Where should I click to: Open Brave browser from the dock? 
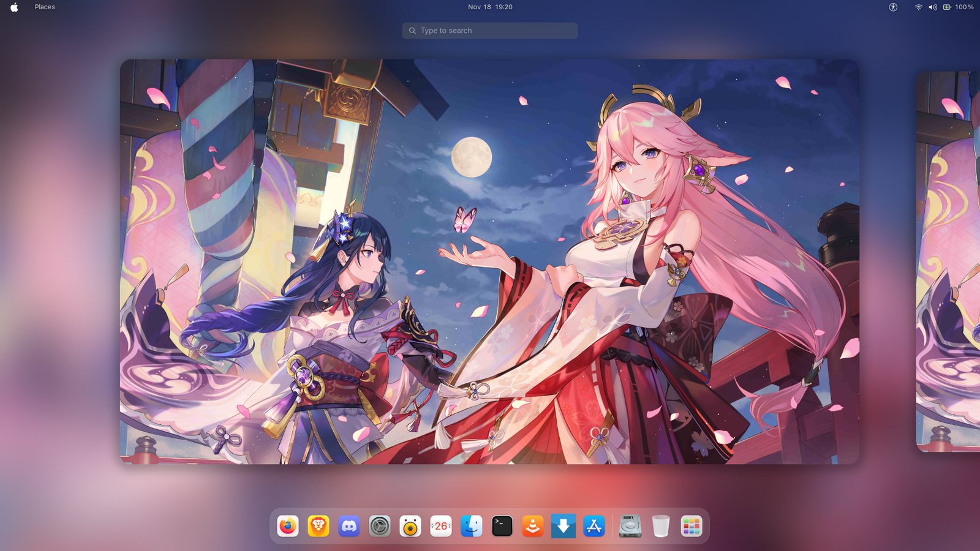point(318,526)
